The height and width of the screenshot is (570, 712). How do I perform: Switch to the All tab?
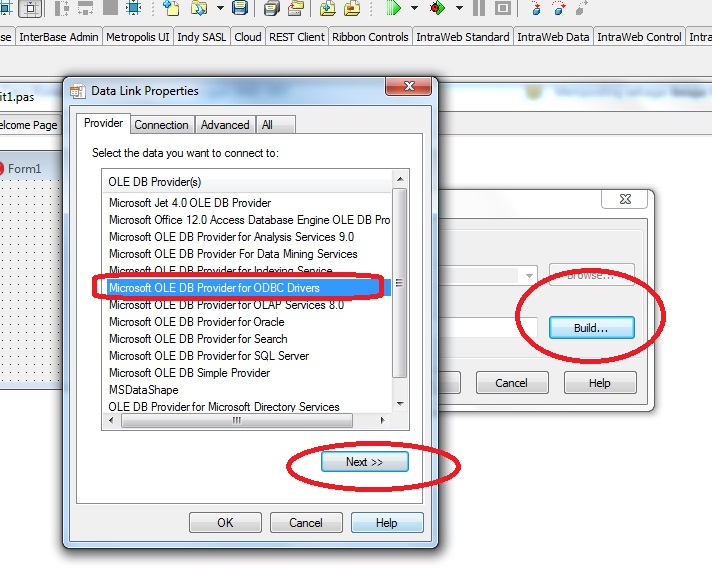276,125
